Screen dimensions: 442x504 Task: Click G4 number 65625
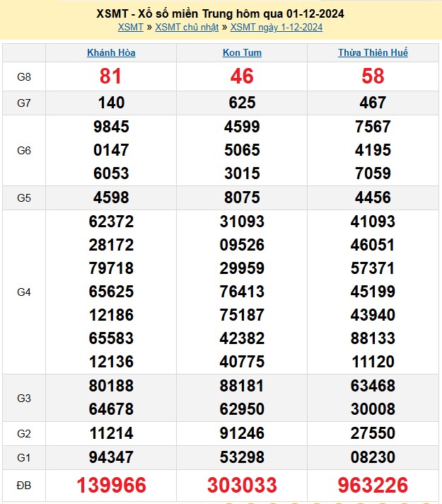click(111, 292)
